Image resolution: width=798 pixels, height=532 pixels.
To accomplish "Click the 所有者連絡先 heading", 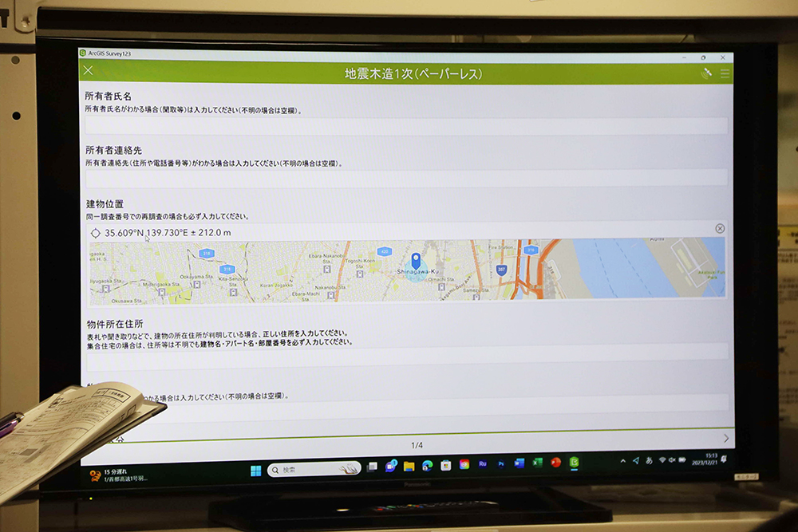I will pos(113,150).
